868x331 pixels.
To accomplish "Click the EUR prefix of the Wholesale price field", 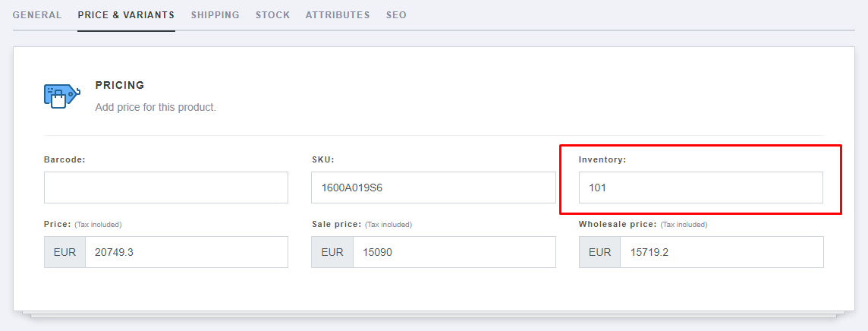I will click(x=599, y=252).
